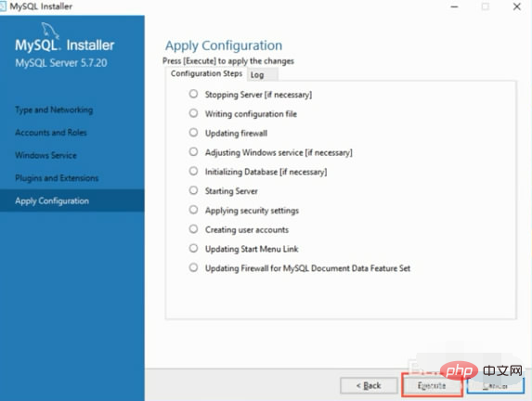Viewport: 532px width, 401px height.
Task: Select the Writing configuration file step circle
Action: [193, 113]
